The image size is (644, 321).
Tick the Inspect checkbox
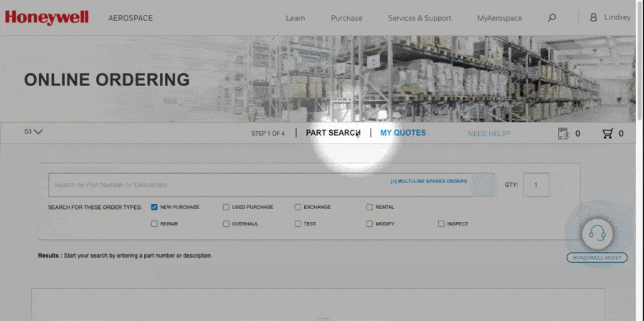(441, 224)
